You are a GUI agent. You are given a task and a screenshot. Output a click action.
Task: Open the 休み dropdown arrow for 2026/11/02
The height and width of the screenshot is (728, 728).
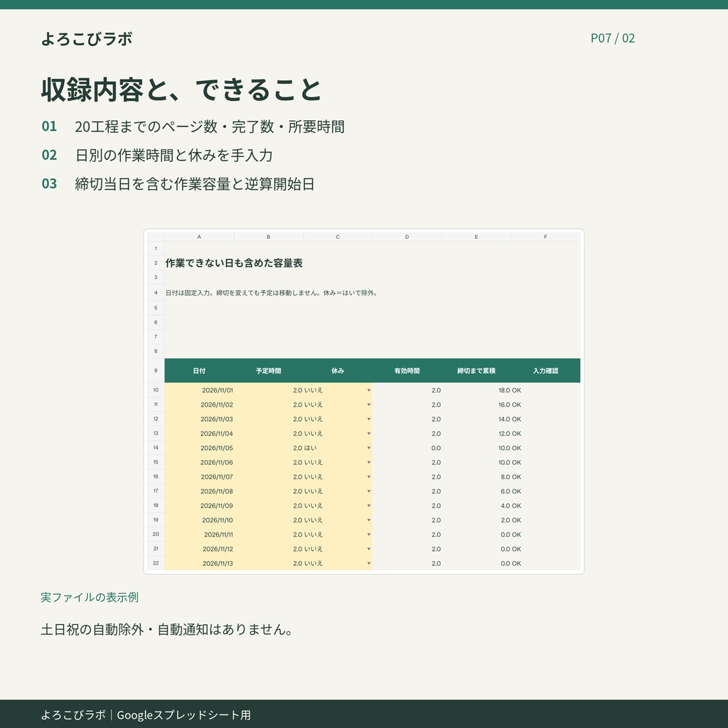click(369, 405)
